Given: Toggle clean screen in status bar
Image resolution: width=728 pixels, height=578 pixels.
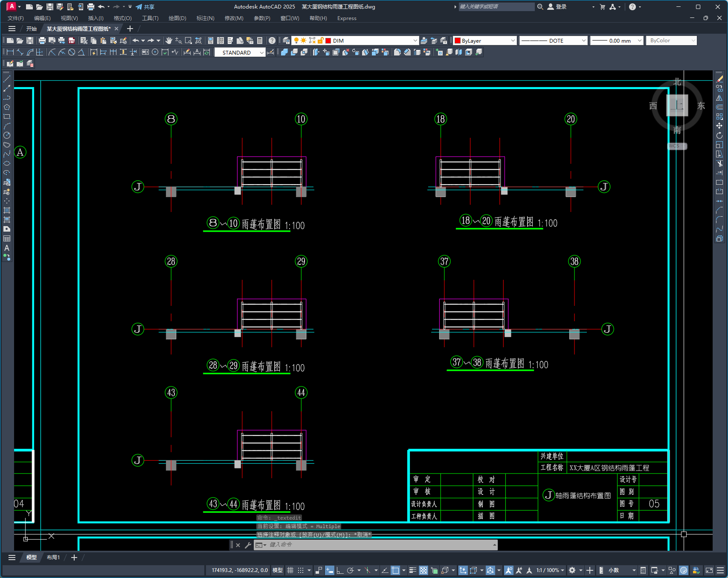Looking at the screenshot, I should tap(709, 570).
